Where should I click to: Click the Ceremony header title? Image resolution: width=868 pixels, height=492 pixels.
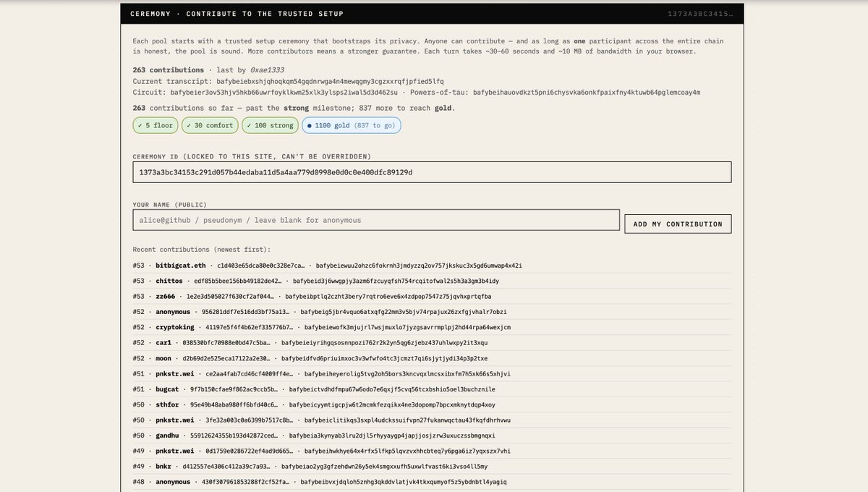pyautogui.click(x=237, y=14)
